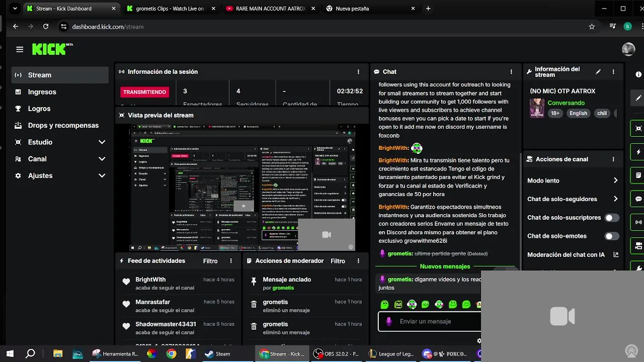Click the pencil icon on the right edge rail
The width and height of the screenshot is (644, 362).
[638, 98]
